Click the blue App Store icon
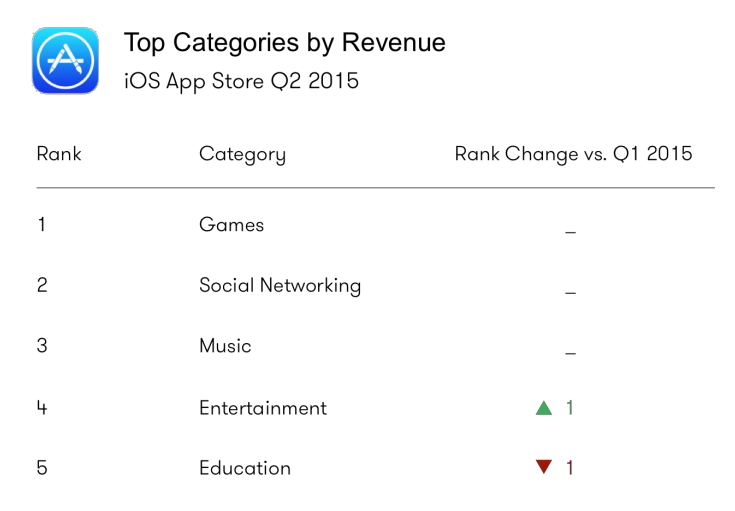Image resolution: width=735 pixels, height=511 pixels. click(65, 60)
